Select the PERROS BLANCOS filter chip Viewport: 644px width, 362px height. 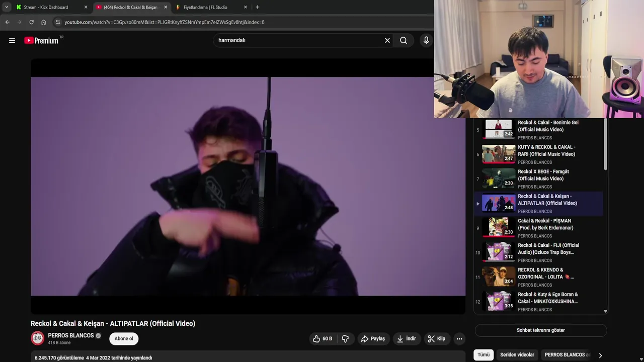pos(567,355)
